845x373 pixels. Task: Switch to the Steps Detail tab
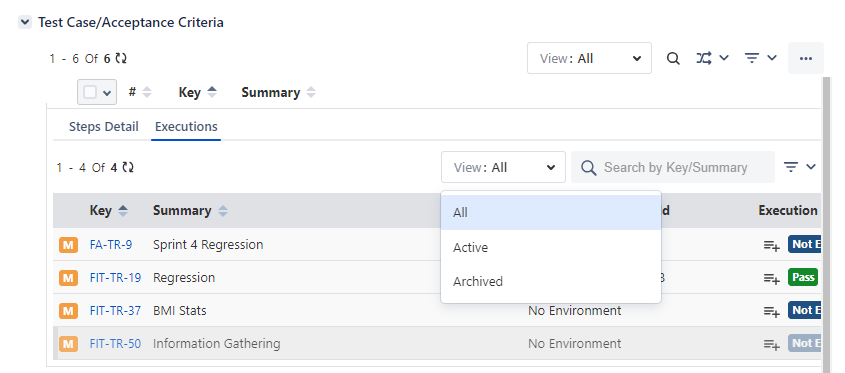click(103, 127)
